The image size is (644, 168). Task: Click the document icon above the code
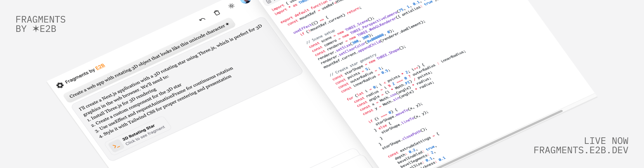pyautogui.click(x=269, y=2)
